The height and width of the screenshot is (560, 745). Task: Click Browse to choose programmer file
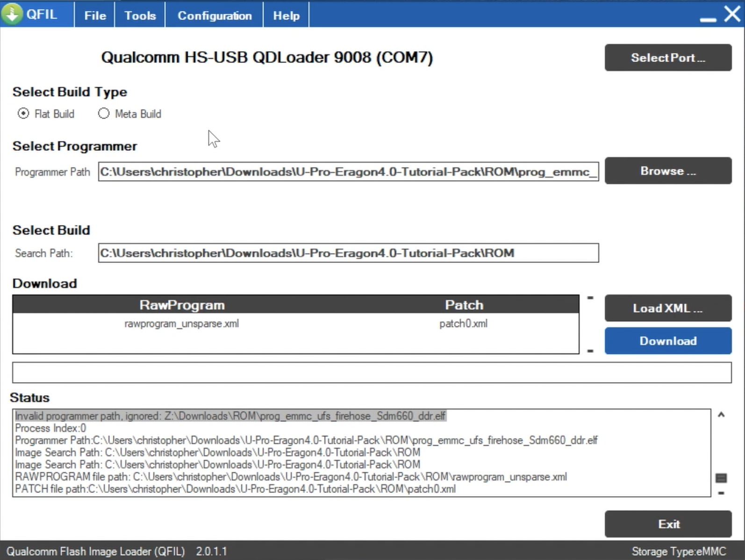668,171
